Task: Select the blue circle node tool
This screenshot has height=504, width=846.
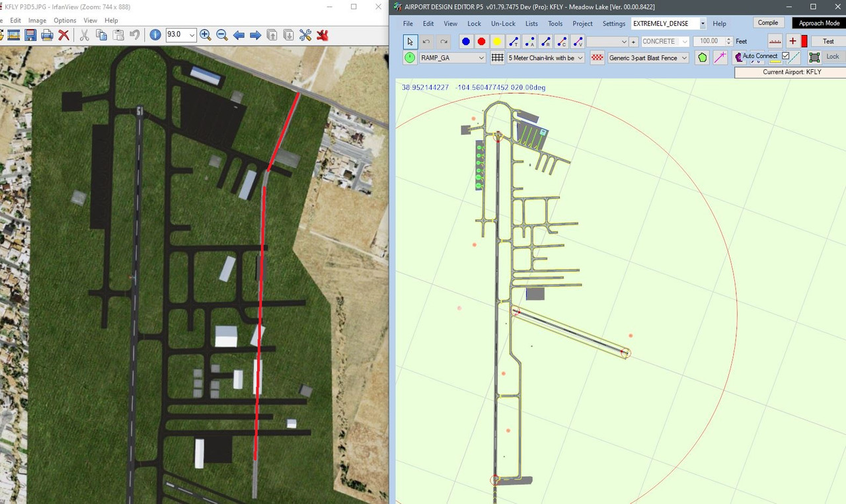Action: [466, 42]
